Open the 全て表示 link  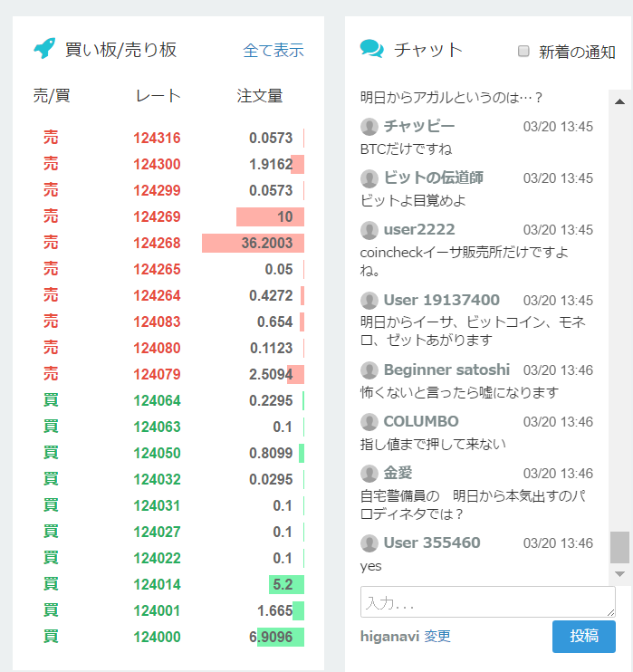273,50
